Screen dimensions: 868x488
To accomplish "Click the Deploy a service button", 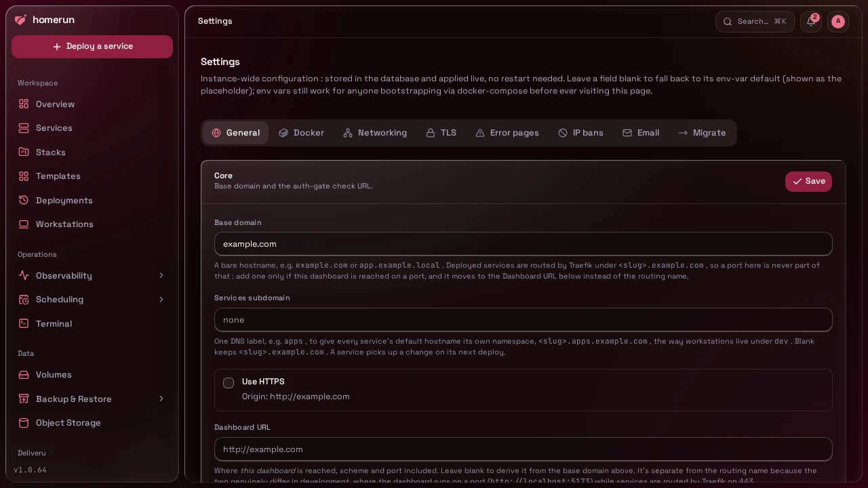I will (x=92, y=47).
